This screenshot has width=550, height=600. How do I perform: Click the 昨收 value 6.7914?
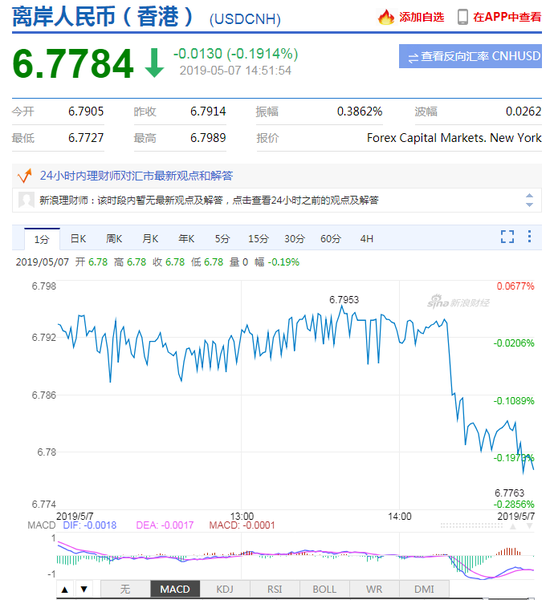(x=208, y=111)
